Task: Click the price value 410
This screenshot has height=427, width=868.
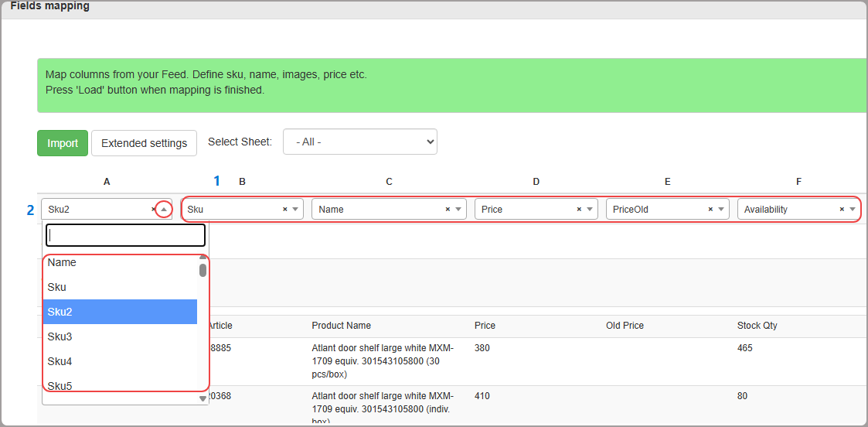Action: (482, 397)
